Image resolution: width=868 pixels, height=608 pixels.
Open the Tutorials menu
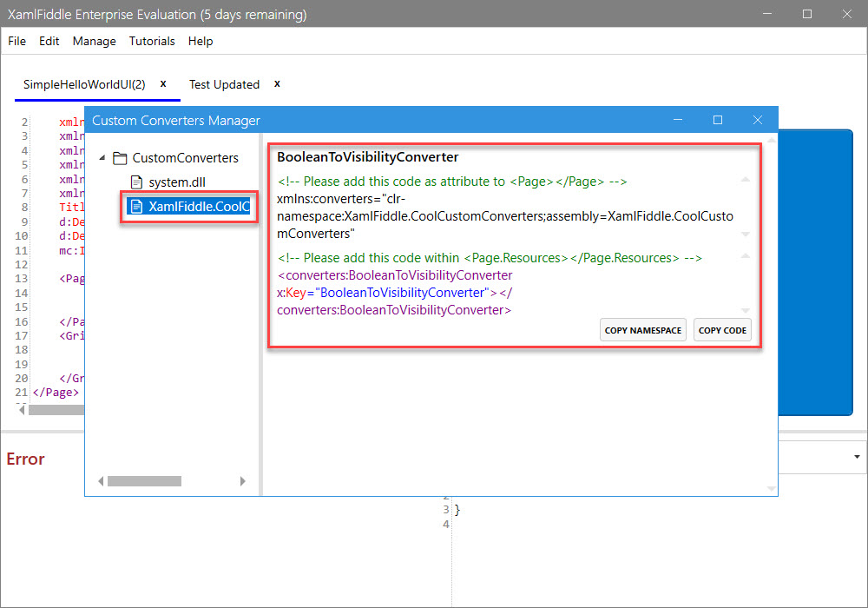pos(152,41)
